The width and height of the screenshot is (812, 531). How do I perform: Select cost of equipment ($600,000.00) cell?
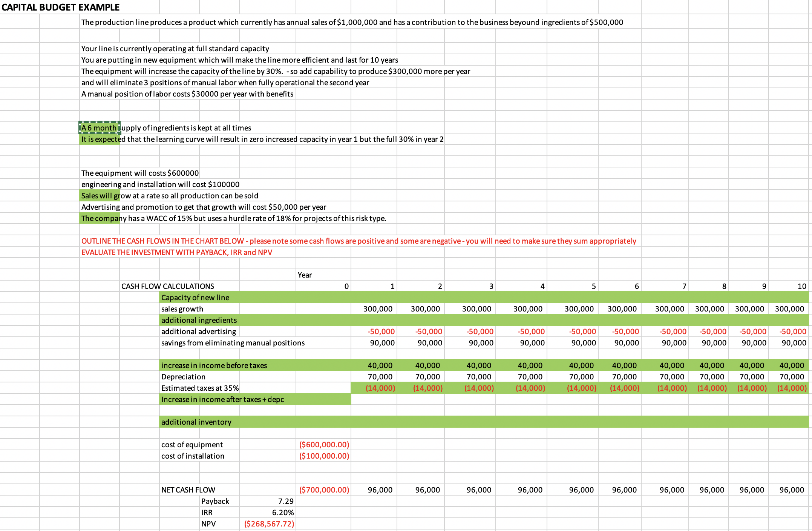pyautogui.click(x=323, y=445)
